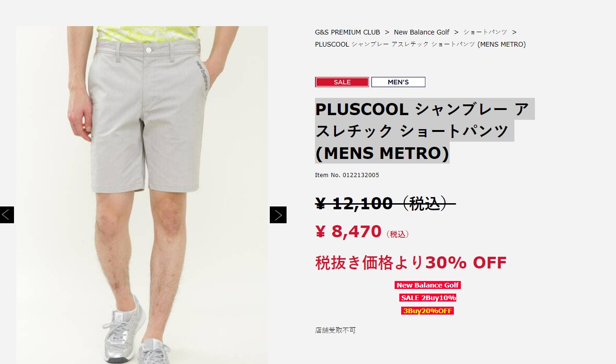This screenshot has width=616, height=364.
Task: Click the PLUSCOOL breadcrumb product name
Action: click(420, 44)
